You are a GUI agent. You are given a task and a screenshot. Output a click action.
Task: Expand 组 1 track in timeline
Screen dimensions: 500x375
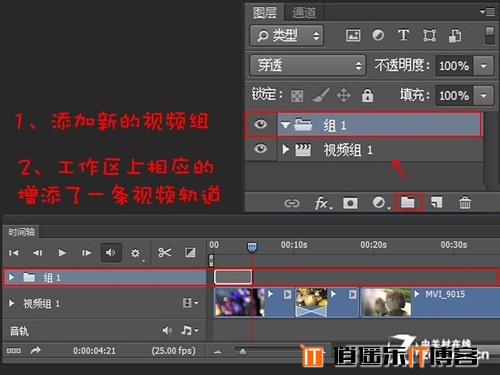[x=12, y=277]
